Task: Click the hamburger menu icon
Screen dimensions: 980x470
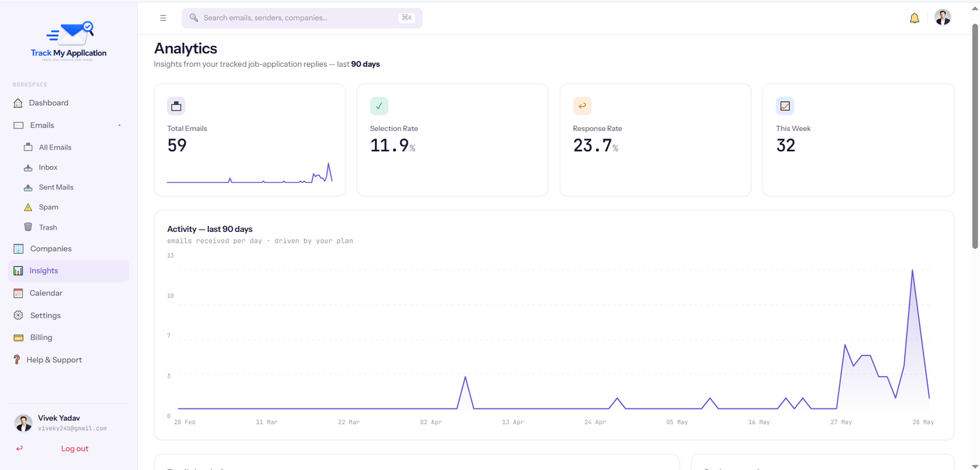Action: click(163, 18)
